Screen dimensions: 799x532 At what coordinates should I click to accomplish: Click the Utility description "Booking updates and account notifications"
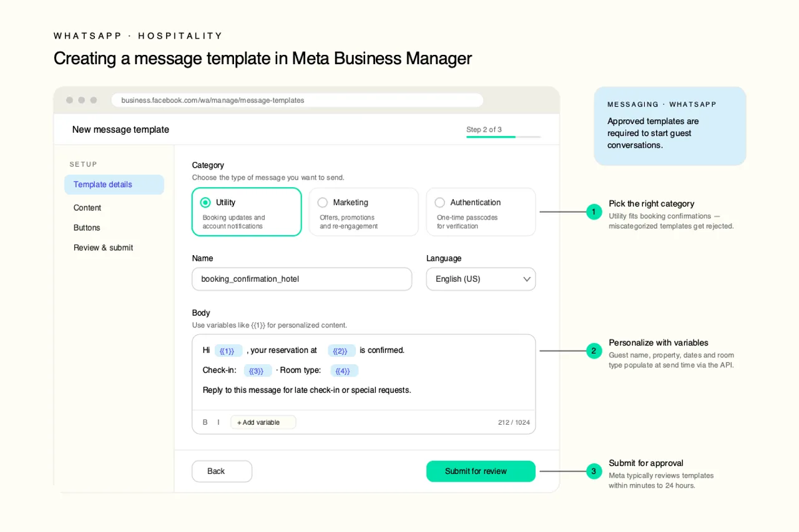coord(234,222)
